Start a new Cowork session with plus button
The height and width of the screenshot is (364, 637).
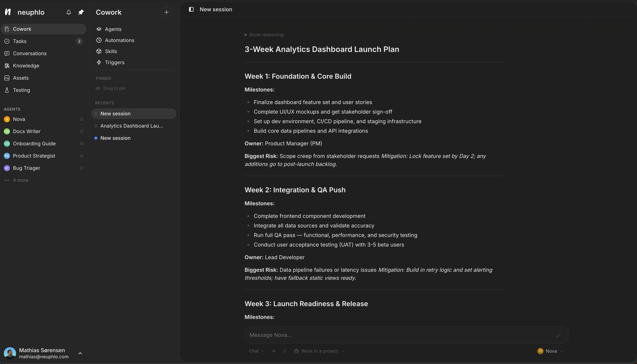click(166, 12)
